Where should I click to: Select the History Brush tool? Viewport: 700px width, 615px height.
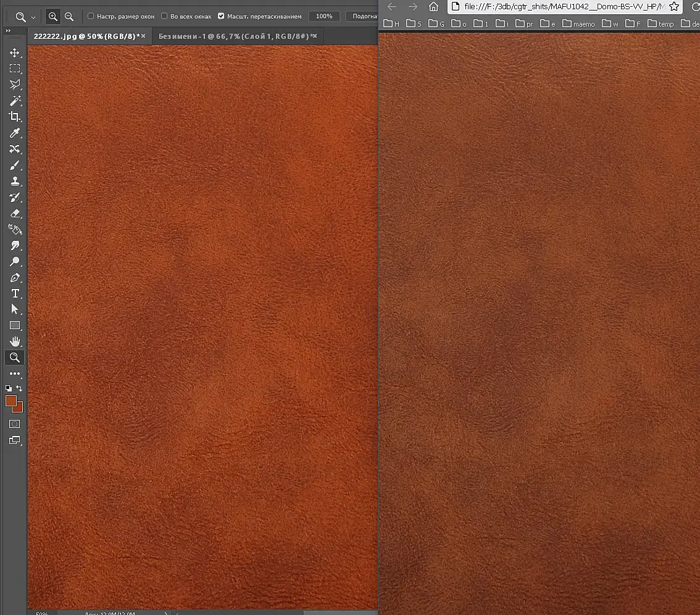point(15,198)
